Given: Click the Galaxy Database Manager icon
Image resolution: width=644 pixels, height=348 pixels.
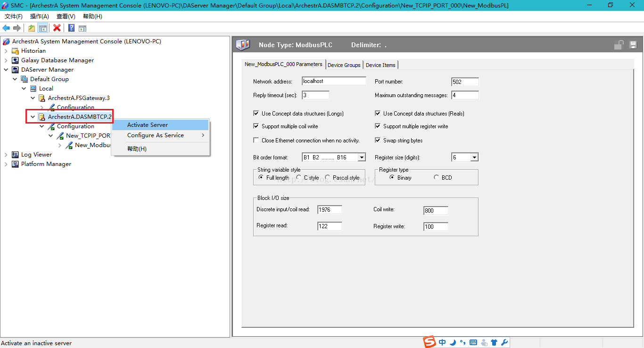Looking at the screenshot, I should [x=15, y=60].
